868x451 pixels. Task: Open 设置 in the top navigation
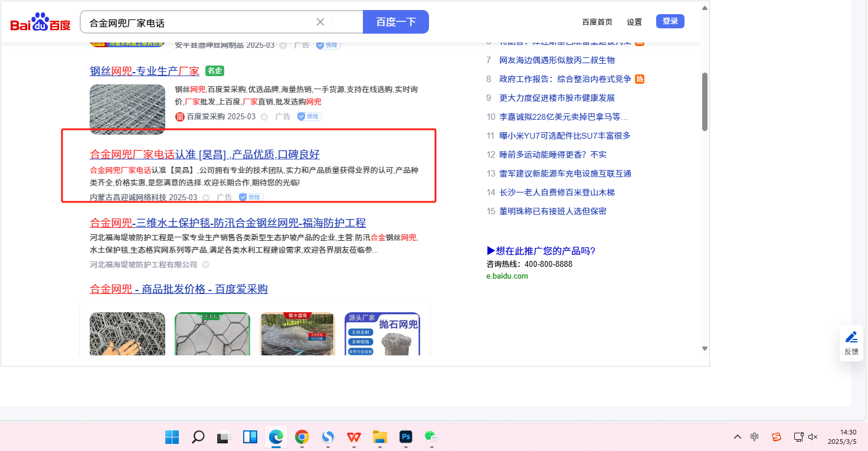coord(634,22)
